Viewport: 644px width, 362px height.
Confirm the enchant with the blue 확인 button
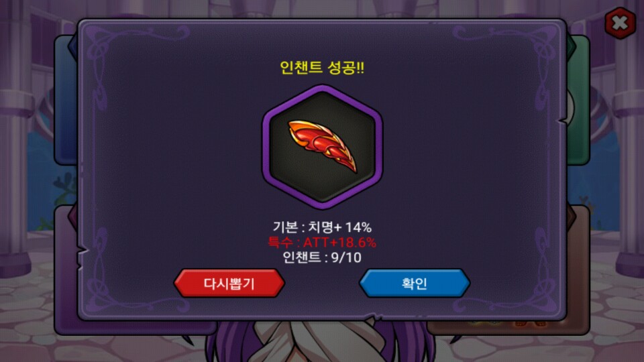point(415,283)
